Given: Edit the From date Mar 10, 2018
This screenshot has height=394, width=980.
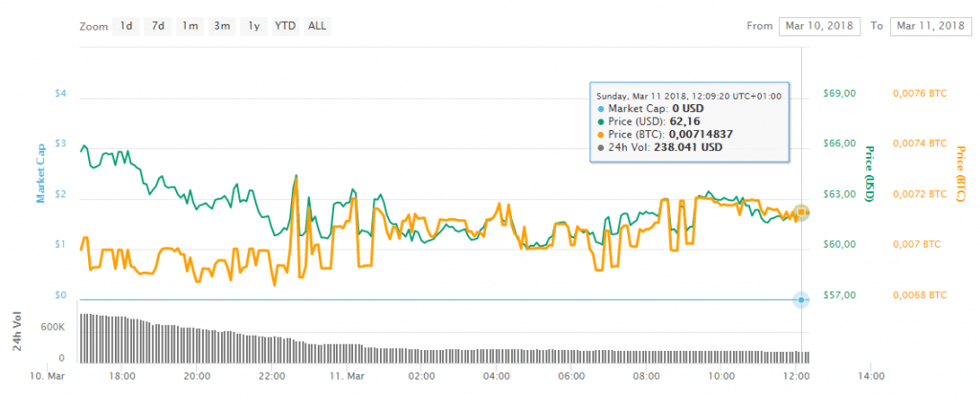Looking at the screenshot, I should click(x=819, y=26).
